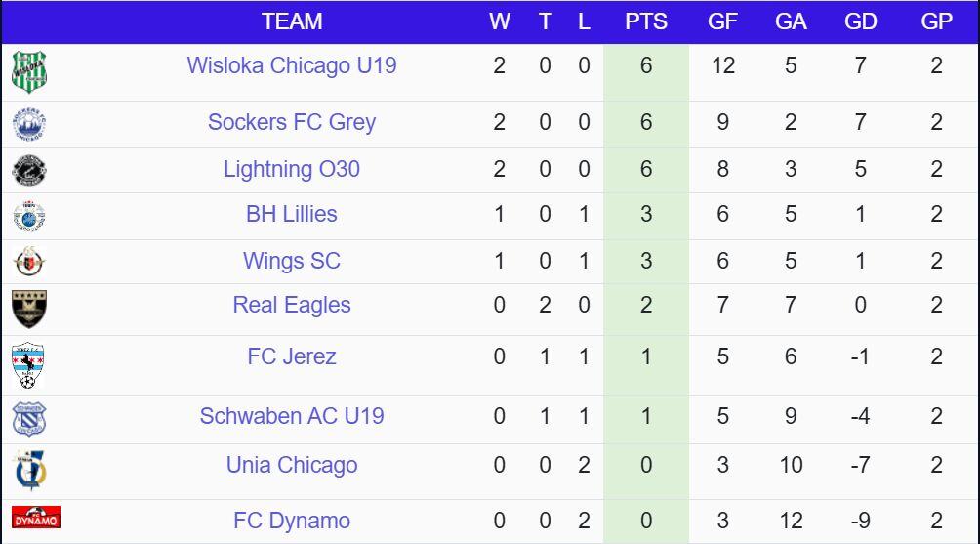Go to the BH Lillies team page
The image size is (980, 544).
tap(292, 214)
